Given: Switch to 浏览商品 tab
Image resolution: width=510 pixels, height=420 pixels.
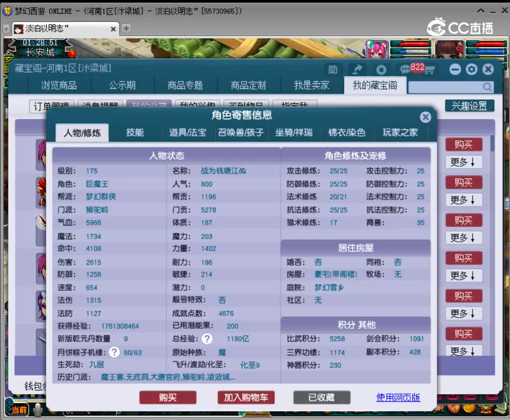Looking at the screenshot, I should pyautogui.click(x=59, y=85).
